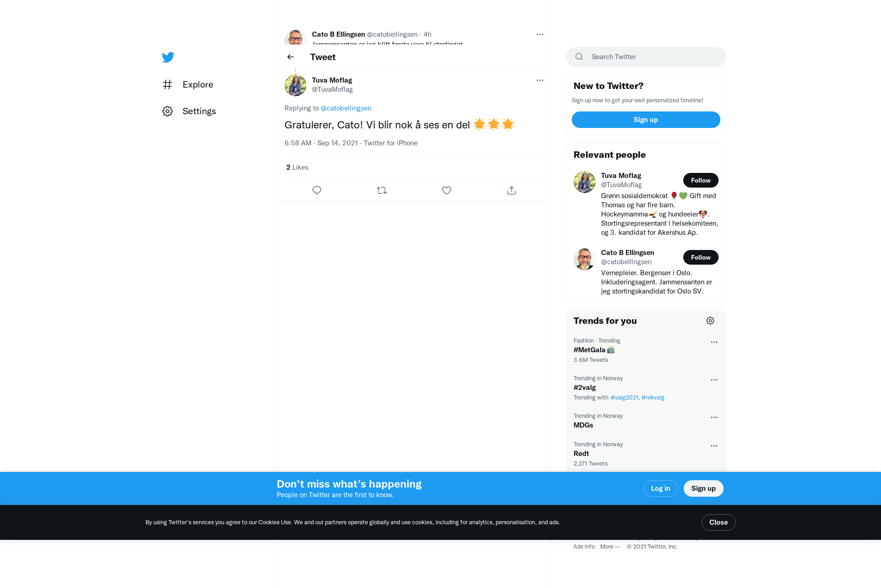Open Tuva Moflag's profile picture in the tweet
Screen dimensions: 881x588
tap(296, 85)
